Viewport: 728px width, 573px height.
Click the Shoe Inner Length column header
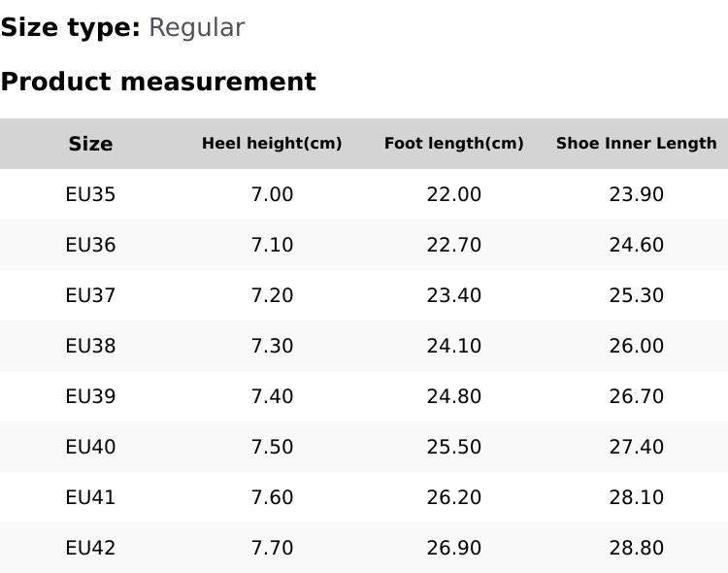[x=636, y=144]
